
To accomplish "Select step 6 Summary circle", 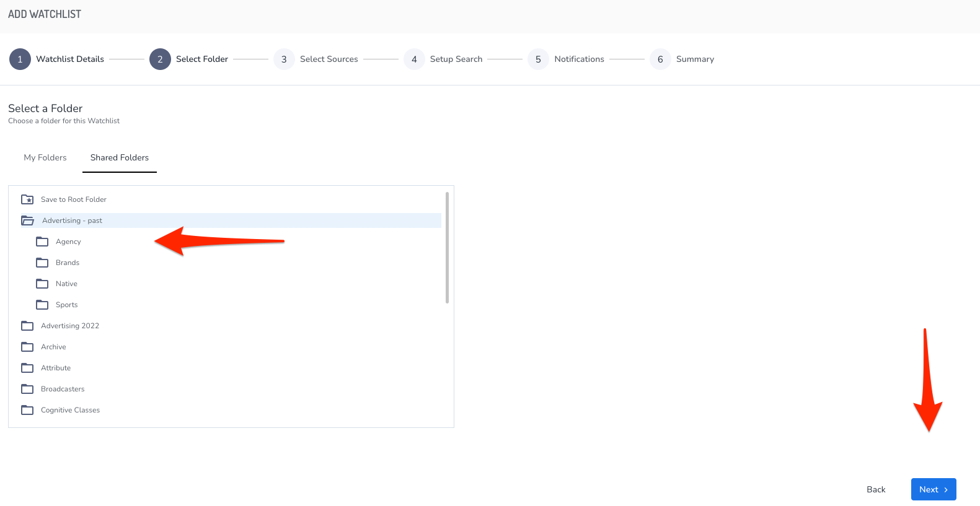I will coord(660,59).
